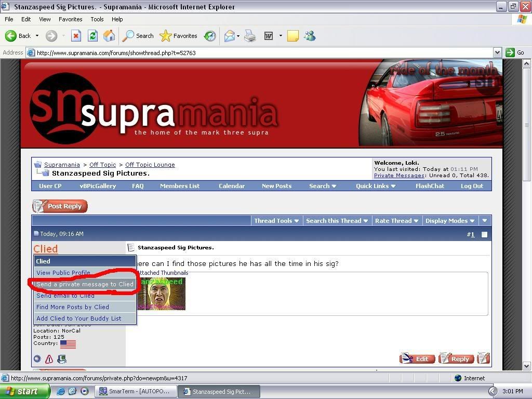Image resolution: width=532 pixels, height=399 pixels.
Task: Expand the Quick Links dropdown
Action: (x=376, y=186)
